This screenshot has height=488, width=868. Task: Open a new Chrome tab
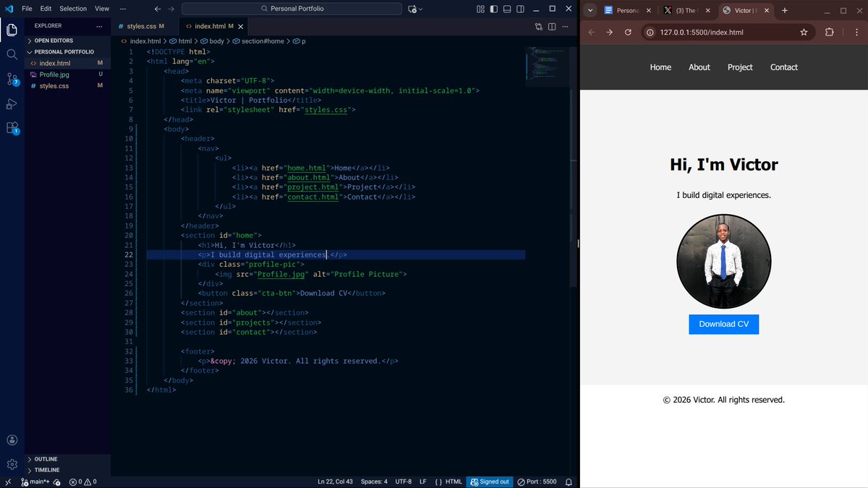click(x=785, y=10)
